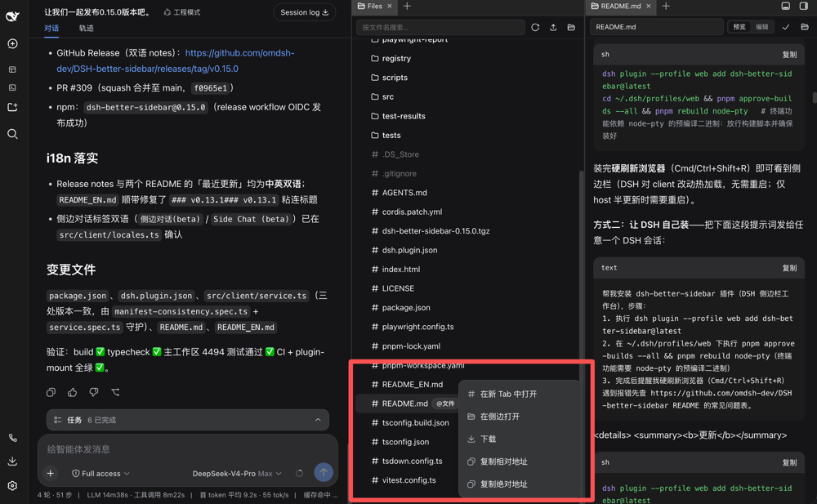The width and height of the screenshot is (817, 504).
Task: Click the open-folder icon beside the file search
Action: pos(571,27)
